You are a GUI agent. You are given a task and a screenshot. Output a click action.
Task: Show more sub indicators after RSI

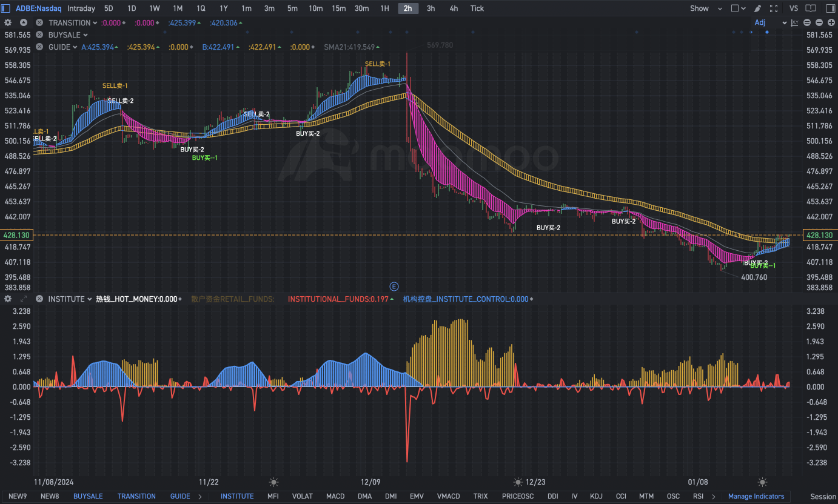[714, 496]
